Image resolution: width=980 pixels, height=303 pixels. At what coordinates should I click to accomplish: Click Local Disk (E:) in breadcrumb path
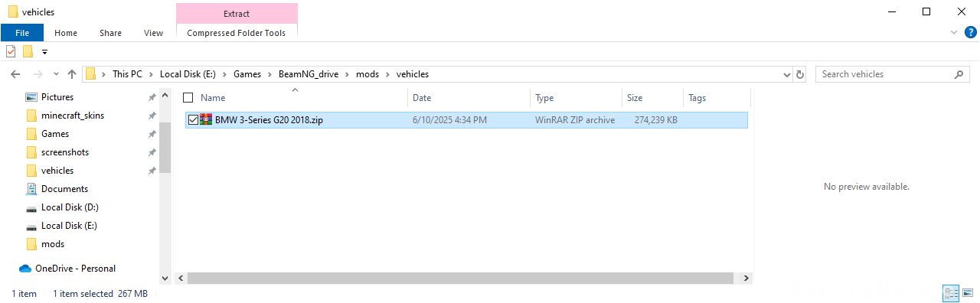(188, 74)
